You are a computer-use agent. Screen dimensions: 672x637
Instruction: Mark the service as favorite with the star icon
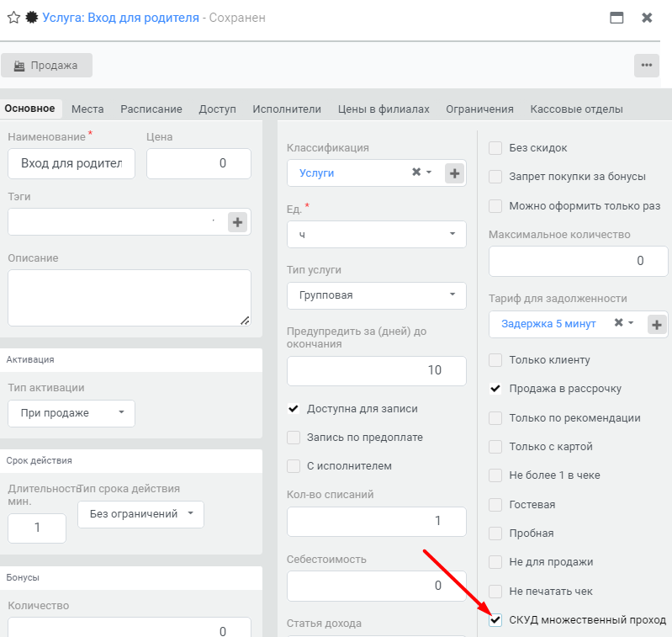(x=13, y=18)
